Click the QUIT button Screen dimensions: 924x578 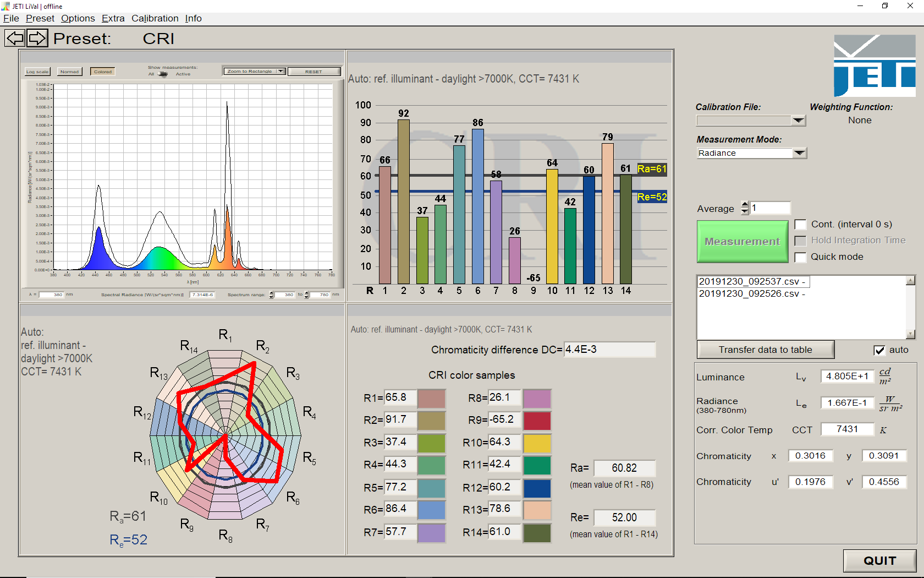tap(880, 560)
